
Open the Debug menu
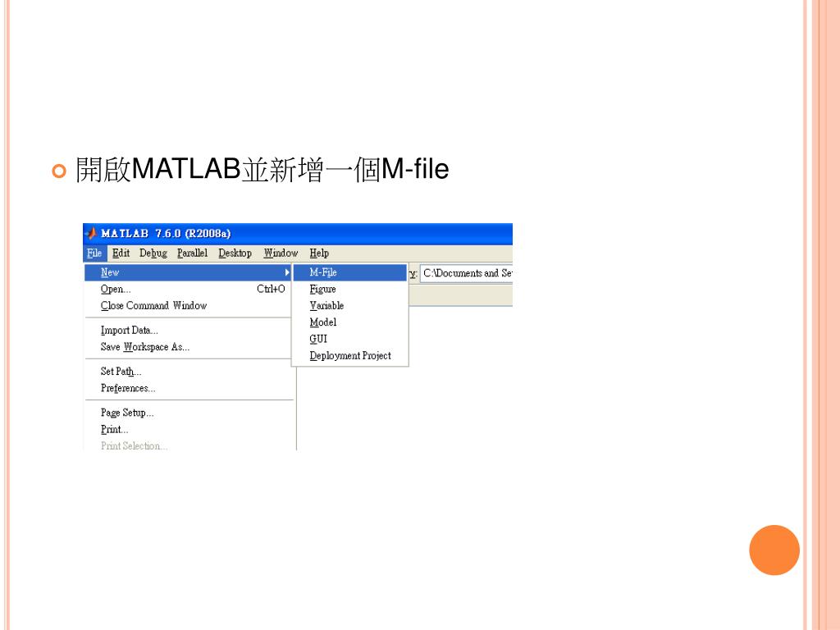pyautogui.click(x=153, y=253)
